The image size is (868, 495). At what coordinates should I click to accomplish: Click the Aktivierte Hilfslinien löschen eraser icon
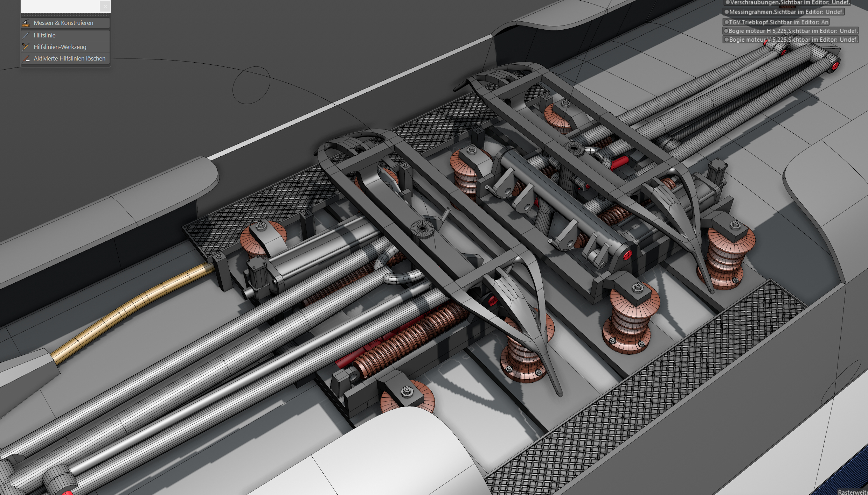pos(26,58)
